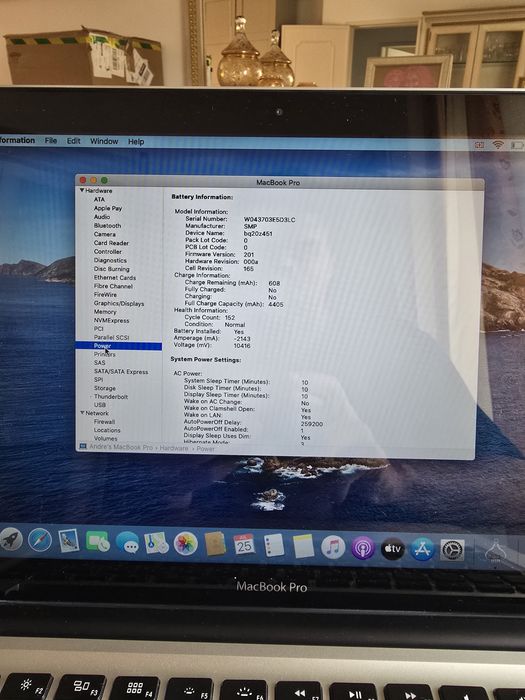Select Fibre Channel in sidebar

click(113, 286)
